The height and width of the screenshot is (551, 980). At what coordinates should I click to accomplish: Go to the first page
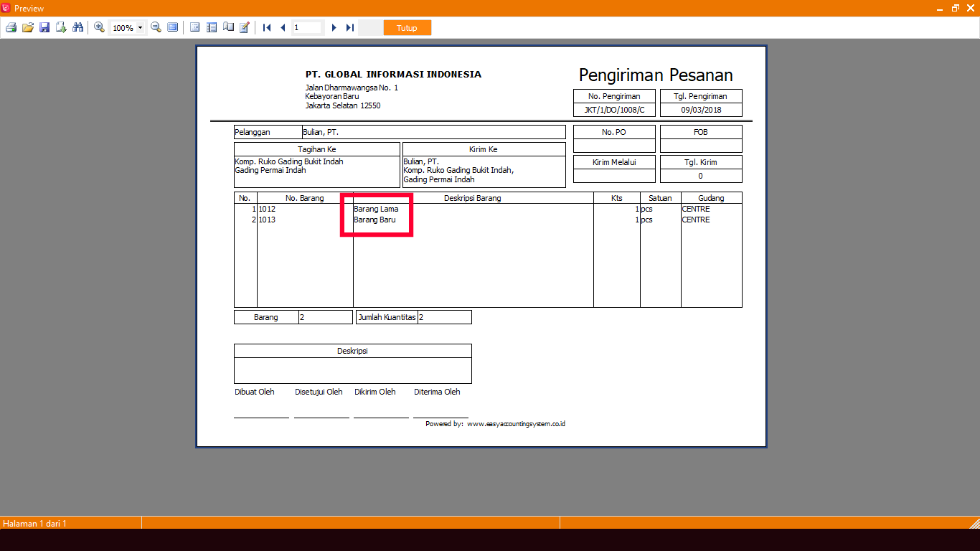(x=267, y=28)
